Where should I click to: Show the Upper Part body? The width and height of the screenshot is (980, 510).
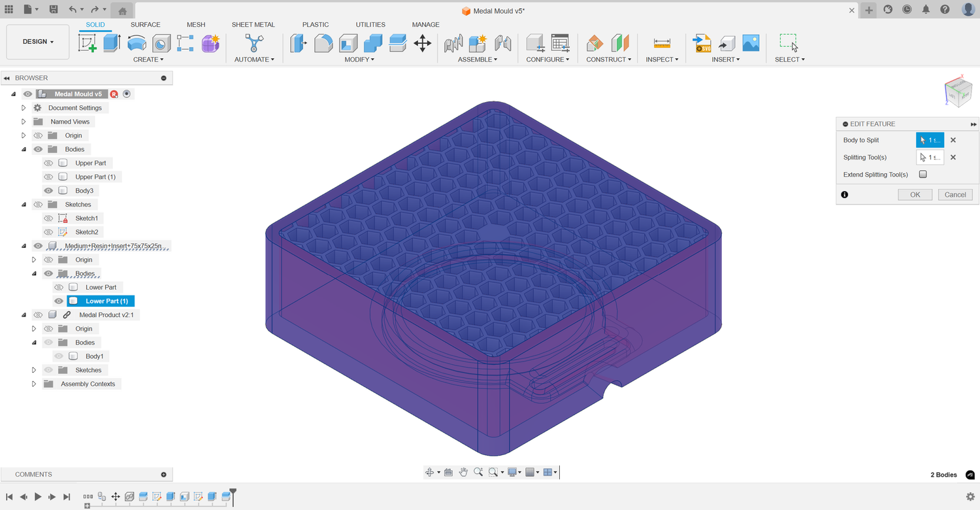[48, 163]
